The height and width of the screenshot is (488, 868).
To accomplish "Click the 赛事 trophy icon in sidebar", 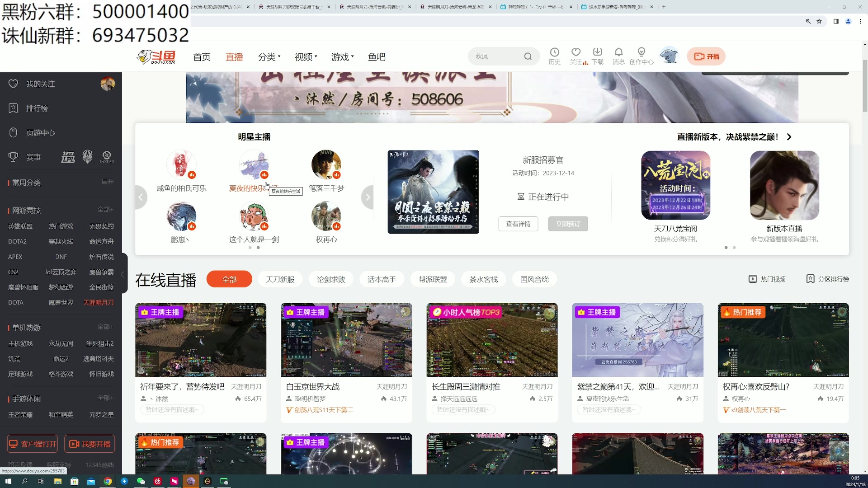I will pyautogui.click(x=13, y=157).
